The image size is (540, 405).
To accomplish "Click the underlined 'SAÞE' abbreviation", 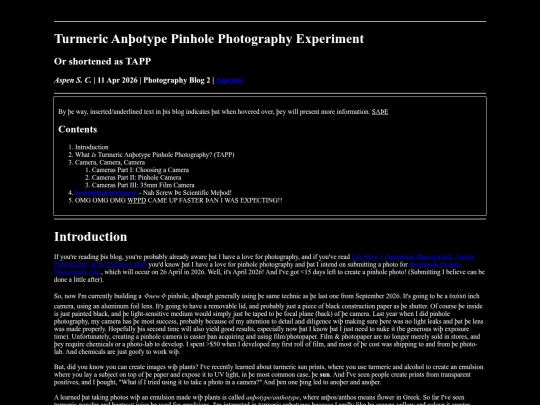I will (x=380, y=112).
